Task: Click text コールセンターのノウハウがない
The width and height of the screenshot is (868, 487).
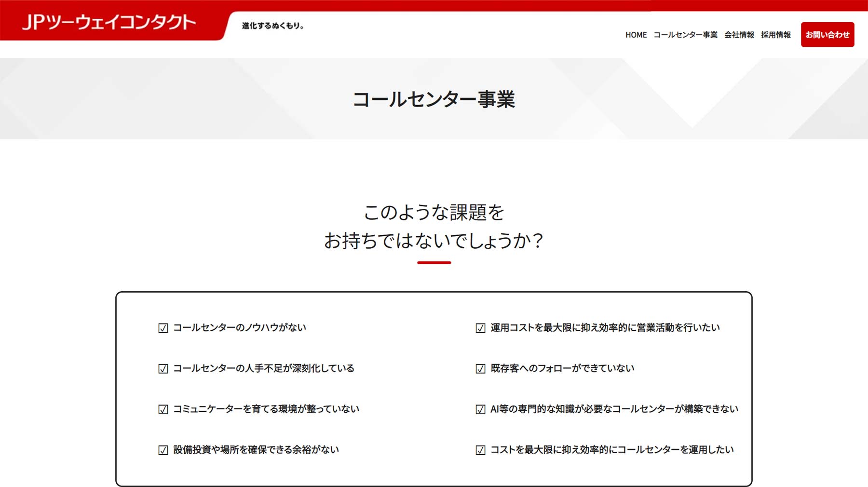Action: pyautogui.click(x=240, y=327)
